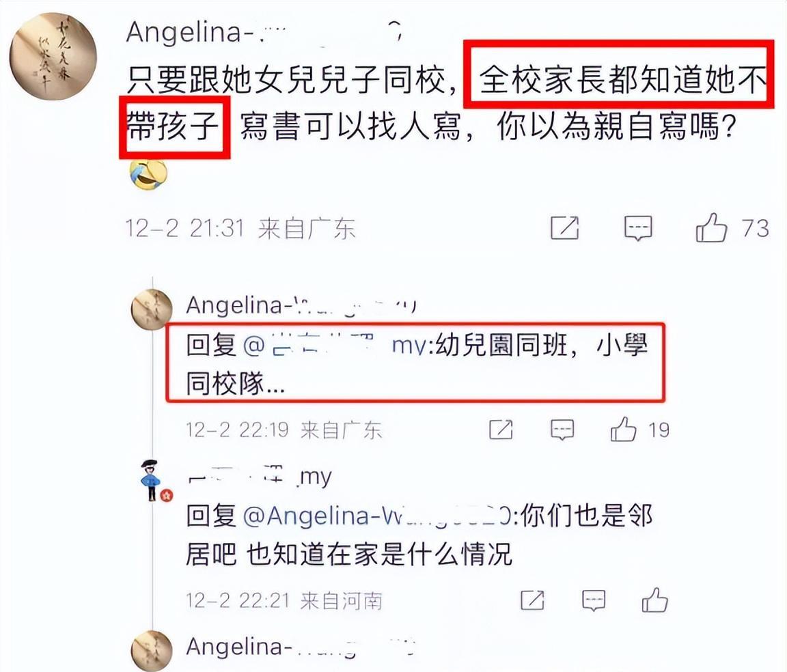Click the laughing-crying emoji in the top comment
Screen dimensions: 787x672
click(148, 175)
